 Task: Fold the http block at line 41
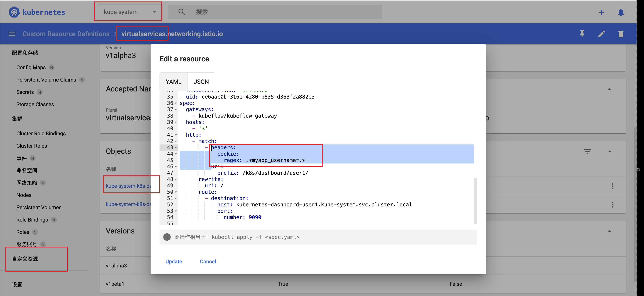pos(176,135)
